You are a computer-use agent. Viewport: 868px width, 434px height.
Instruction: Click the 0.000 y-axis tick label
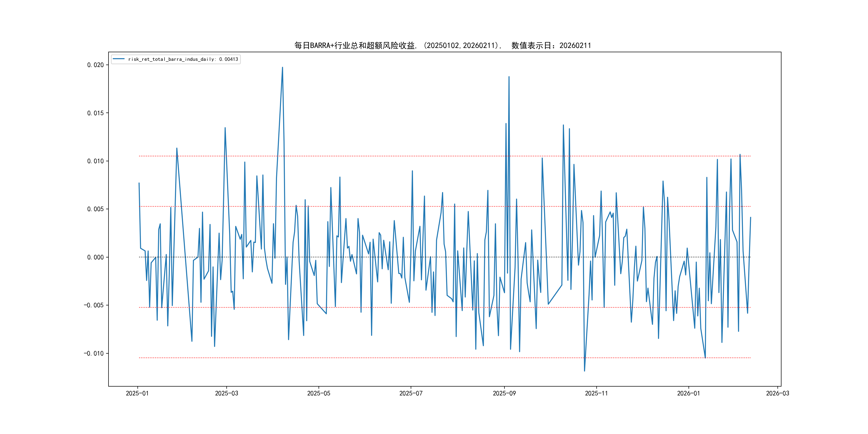coord(95,257)
